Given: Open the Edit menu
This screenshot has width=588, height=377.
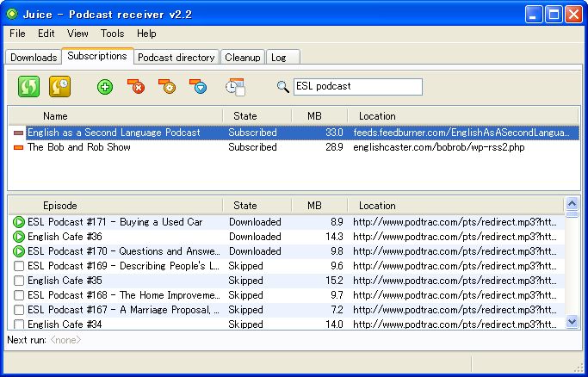Looking at the screenshot, I should coord(46,34).
